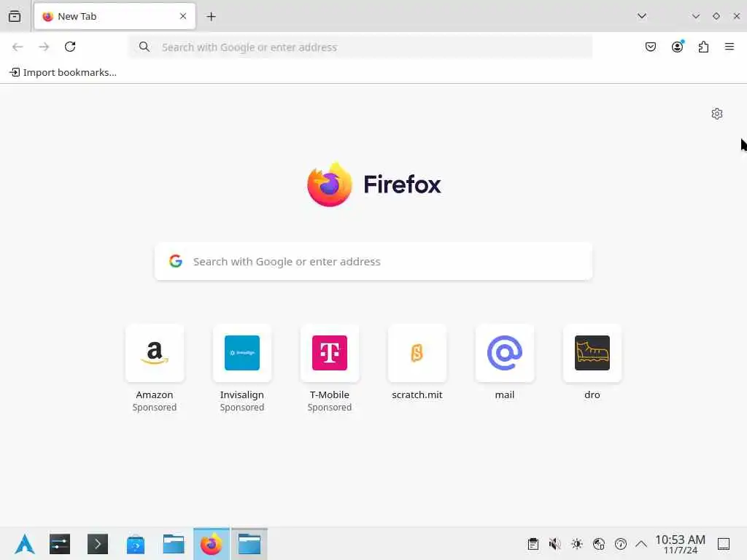
Task: Click Import bookmarks link
Action: click(x=63, y=72)
